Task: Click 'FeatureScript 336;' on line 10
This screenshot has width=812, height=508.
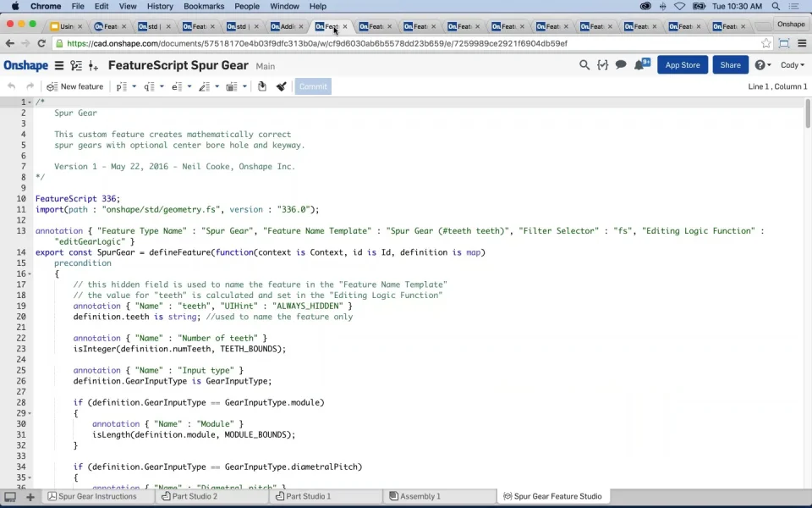Action: (x=78, y=198)
